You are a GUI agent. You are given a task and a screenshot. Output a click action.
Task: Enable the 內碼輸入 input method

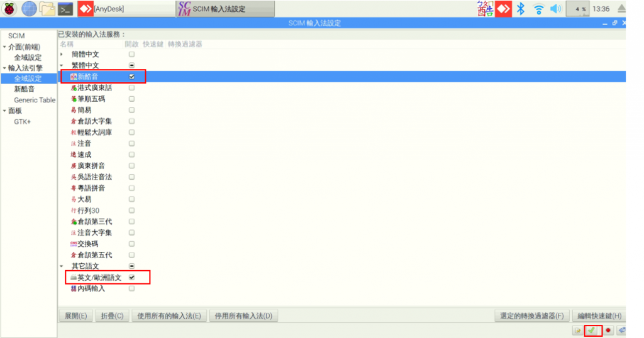(131, 288)
